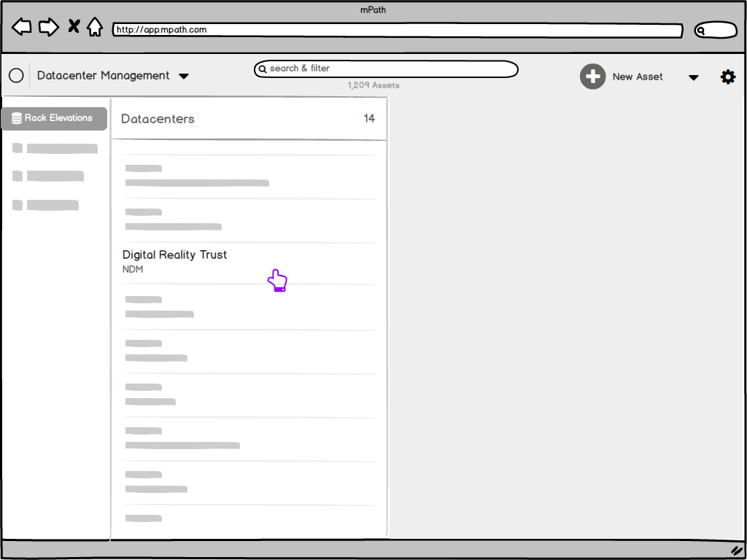Click inside the search & filter field
The image size is (747, 560).
(387, 69)
